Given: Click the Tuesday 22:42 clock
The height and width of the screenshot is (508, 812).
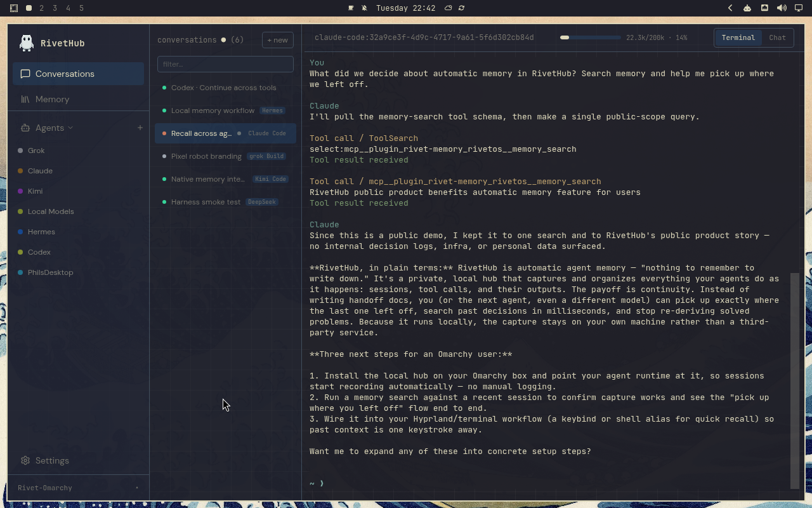Looking at the screenshot, I should 405,8.
